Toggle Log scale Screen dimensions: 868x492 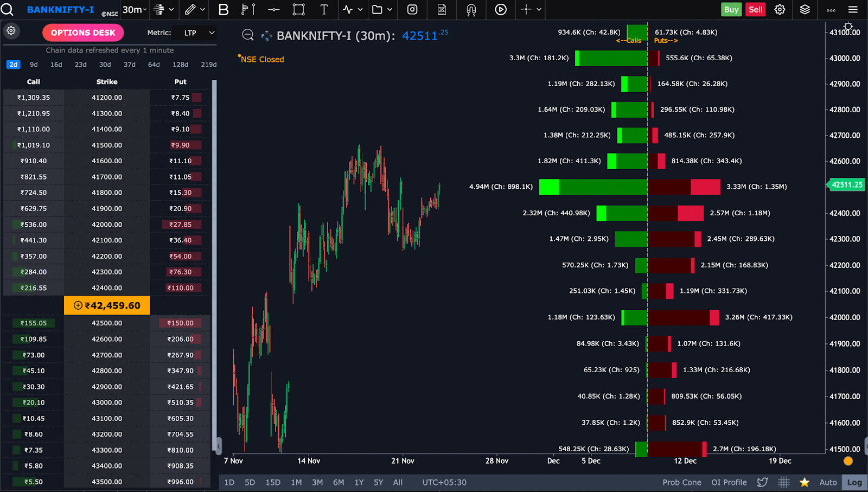854,482
